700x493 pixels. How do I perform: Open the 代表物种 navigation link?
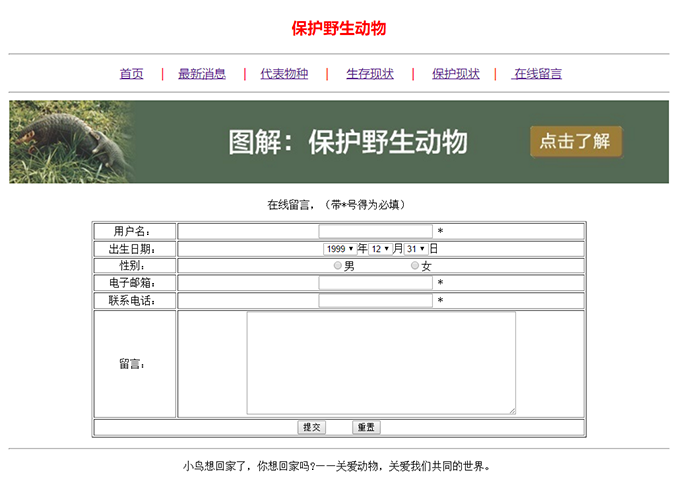coord(284,74)
